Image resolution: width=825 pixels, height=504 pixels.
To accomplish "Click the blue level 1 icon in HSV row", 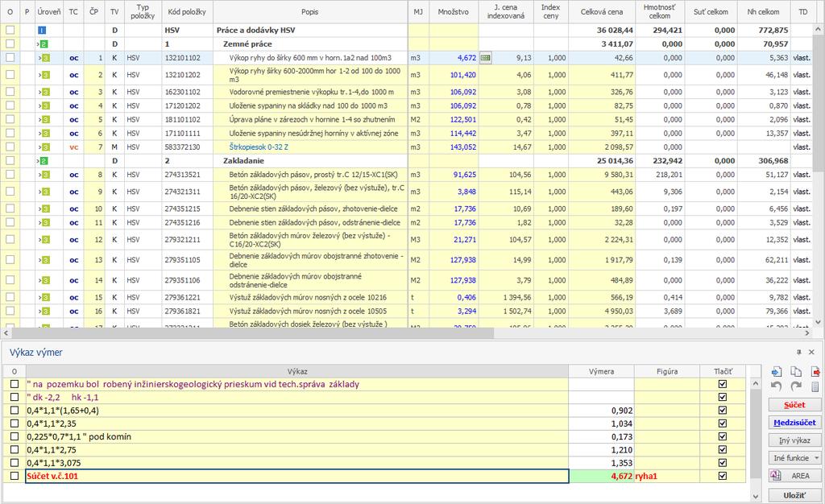I will point(42,31).
